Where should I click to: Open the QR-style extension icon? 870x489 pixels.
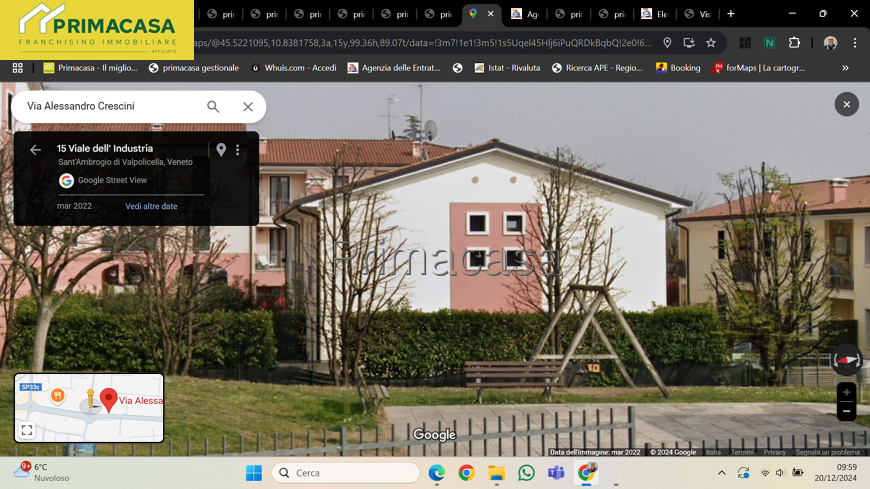click(x=745, y=43)
